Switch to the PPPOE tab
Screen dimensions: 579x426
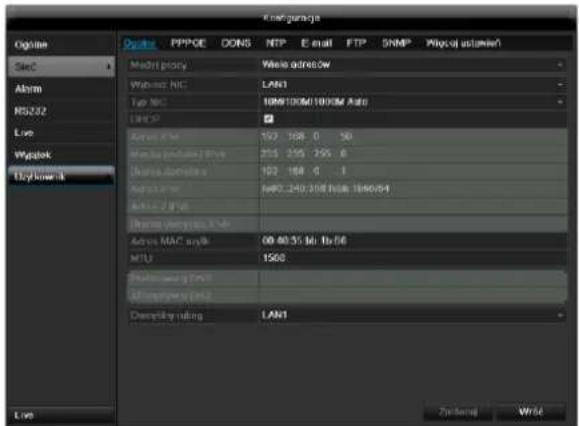click(188, 43)
